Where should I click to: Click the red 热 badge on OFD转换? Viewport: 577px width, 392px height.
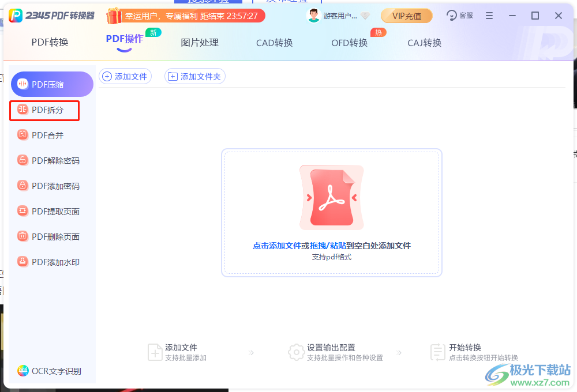(x=379, y=32)
